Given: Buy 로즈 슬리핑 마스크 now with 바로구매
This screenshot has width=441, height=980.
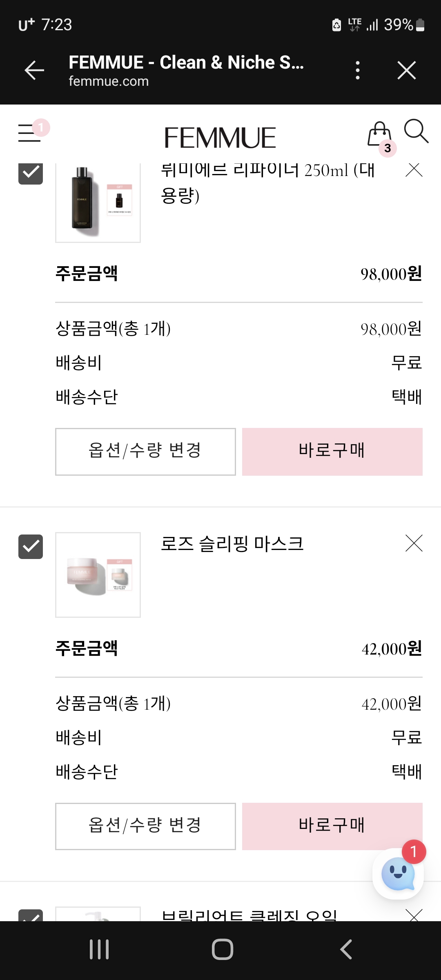Looking at the screenshot, I should 332,826.
